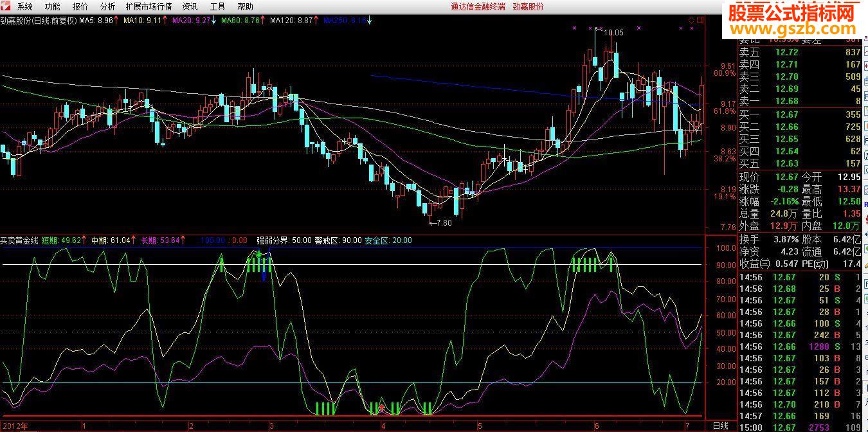The image size is (868, 432).
Task: Click the 2012年 label on the time axis
Action: [15, 426]
